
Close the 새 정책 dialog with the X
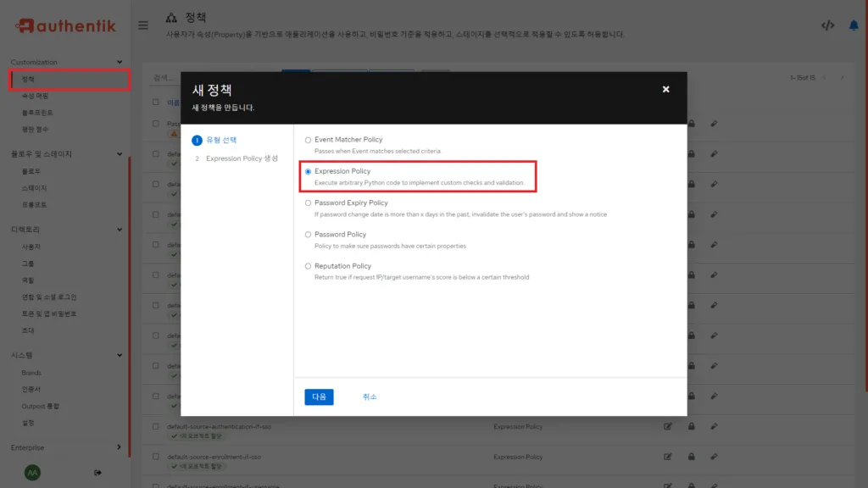click(x=666, y=88)
